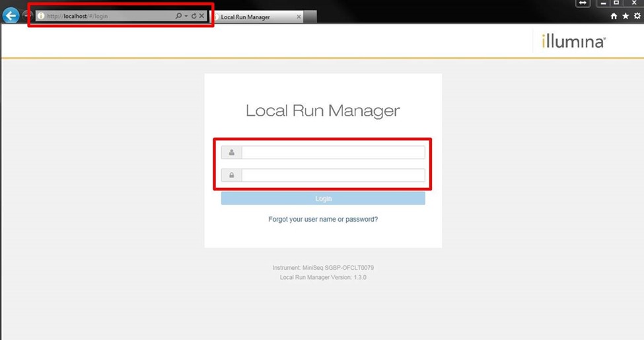Screen dimensions: 644x340
Task: Click the refresh page icon
Action: tap(194, 16)
